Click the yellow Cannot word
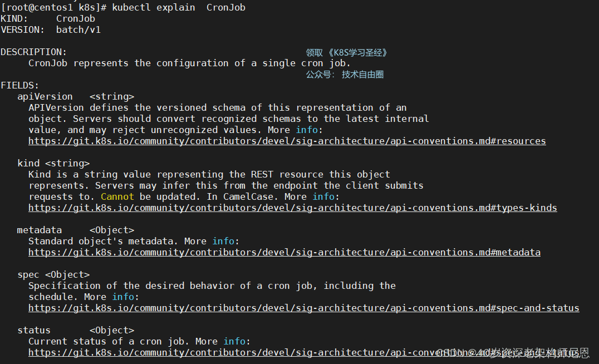This screenshot has width=599, height=364. click(117, 196)
